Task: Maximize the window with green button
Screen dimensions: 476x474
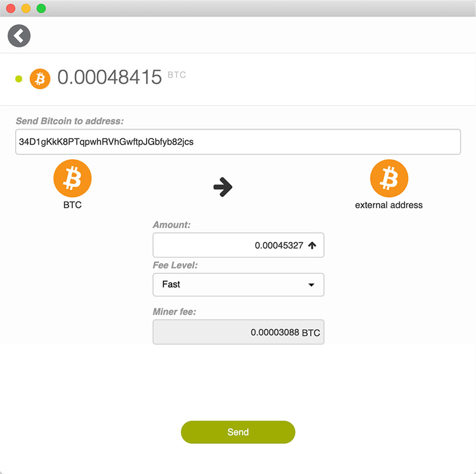Action: point(41,9)
